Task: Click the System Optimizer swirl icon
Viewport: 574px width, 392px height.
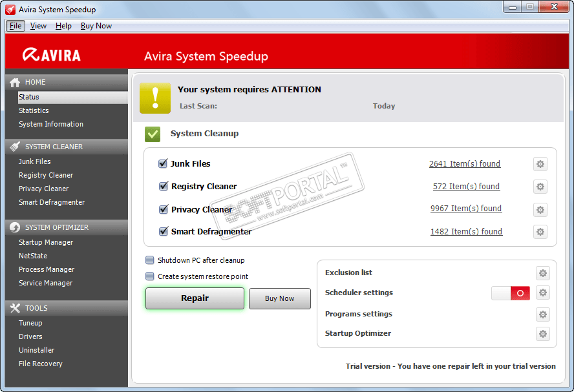Action: tap(15, 227)
